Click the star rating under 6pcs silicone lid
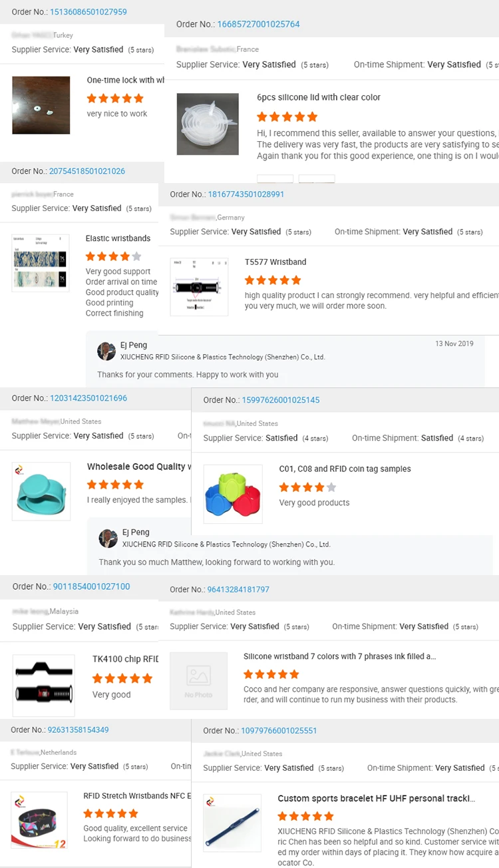This screenshot has height=868, width=499. [x=287, y=117]
